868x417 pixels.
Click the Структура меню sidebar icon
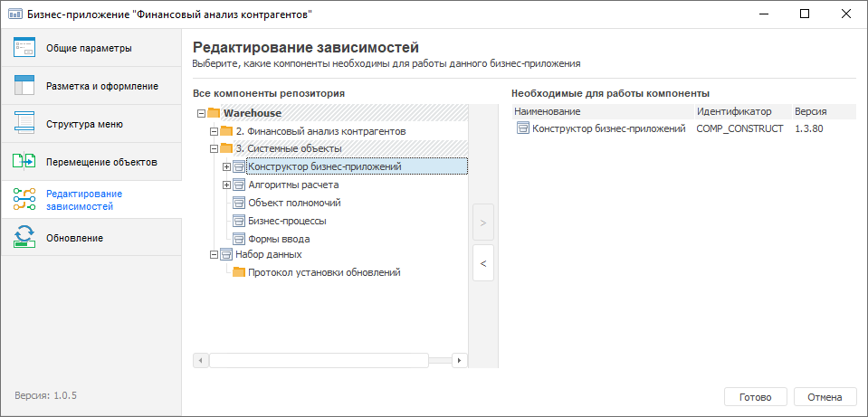tap(24, 124)
